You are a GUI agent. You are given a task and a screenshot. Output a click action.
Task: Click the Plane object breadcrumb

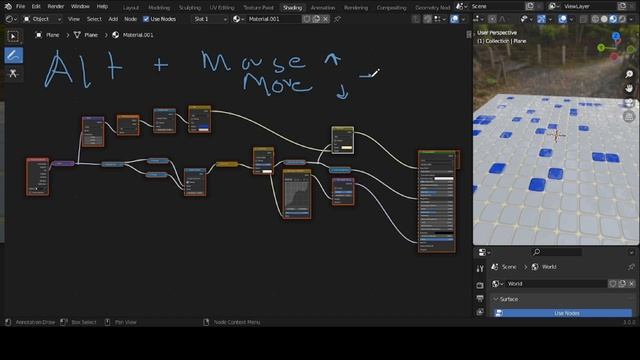[48, 35]
